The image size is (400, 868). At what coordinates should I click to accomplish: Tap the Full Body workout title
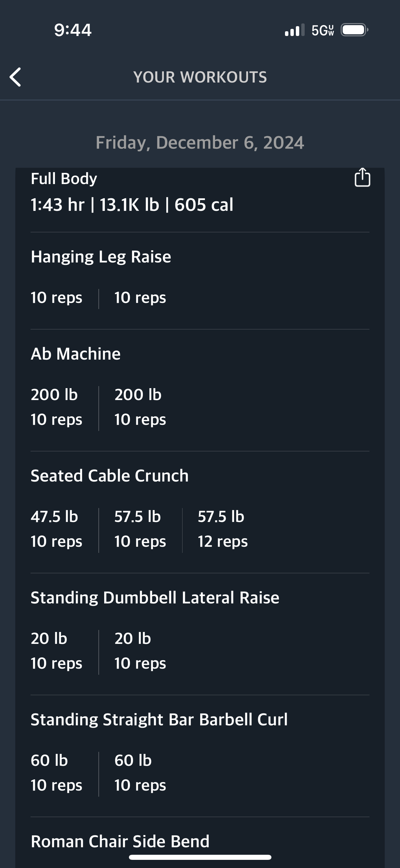64,179
